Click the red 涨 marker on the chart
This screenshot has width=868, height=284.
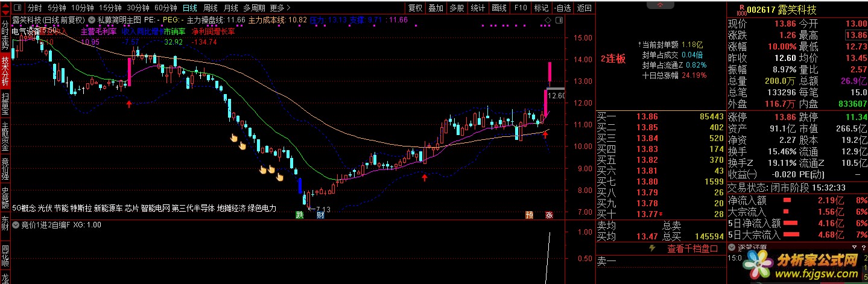tap(550, 215)
